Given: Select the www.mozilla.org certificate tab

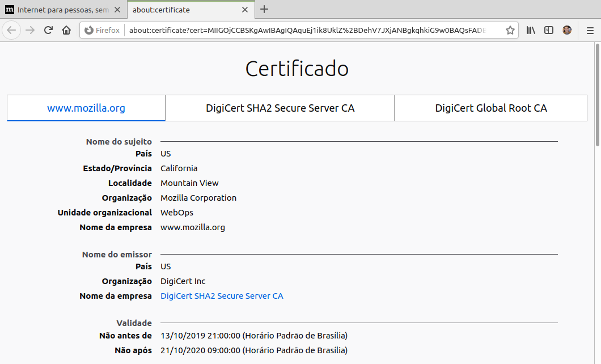Looking at the screenshot, I should 86,108.
